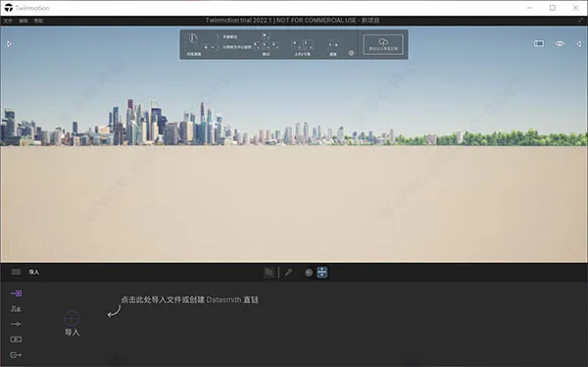This screenshot has width=588, height=367.
Task: Click the purple plus Import button
Action: coord(72,319)
